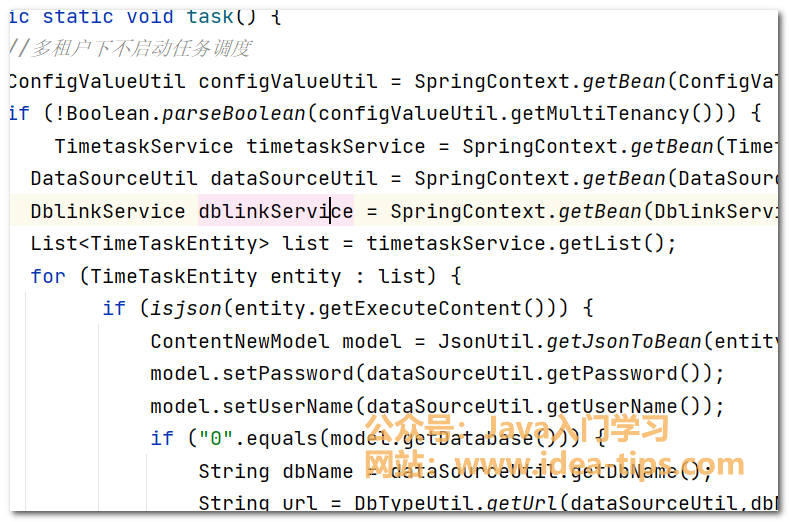Place cursor on TimetaskService type declaration

pos(143,147)
